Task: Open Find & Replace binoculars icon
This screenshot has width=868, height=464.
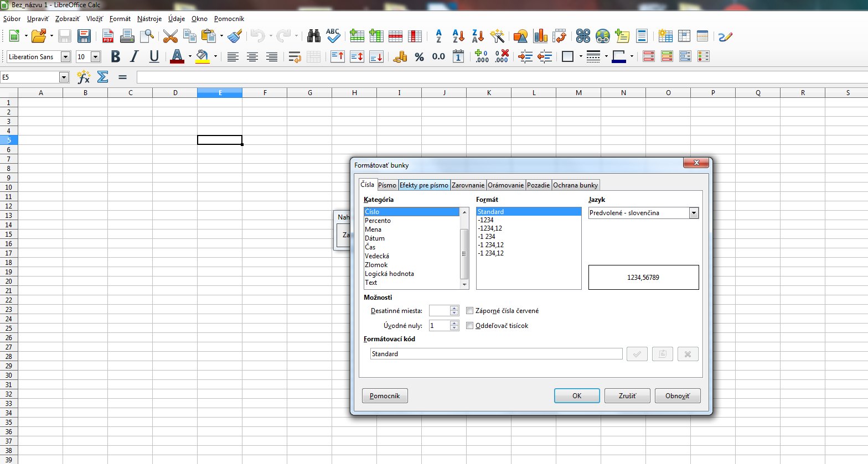Action: [x=314, y=37]
